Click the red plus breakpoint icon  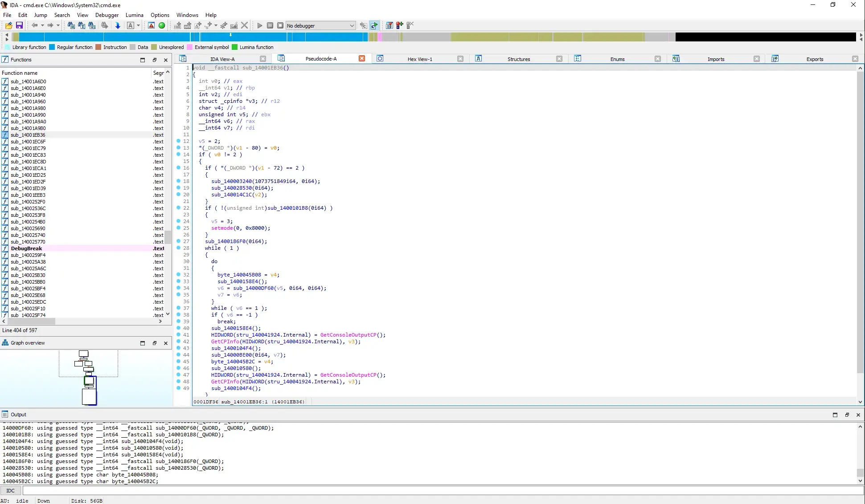[400, 25]
